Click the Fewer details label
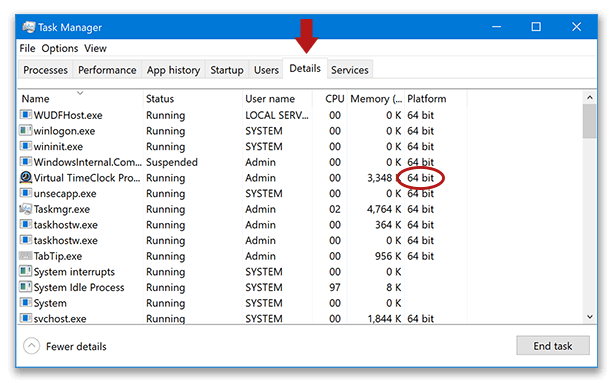The width and height of the screenshot is (613, 383). [76, 346]
